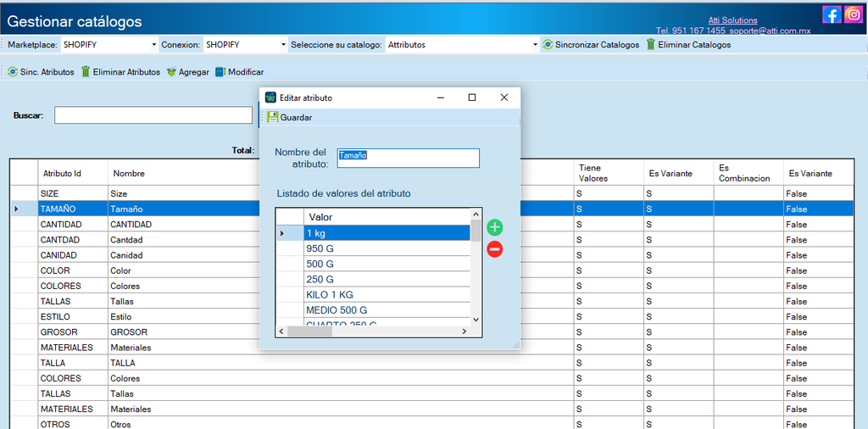The image size is (868, 429).
Task: Click the Modificar toolbar button
Action: coord(240,72)
